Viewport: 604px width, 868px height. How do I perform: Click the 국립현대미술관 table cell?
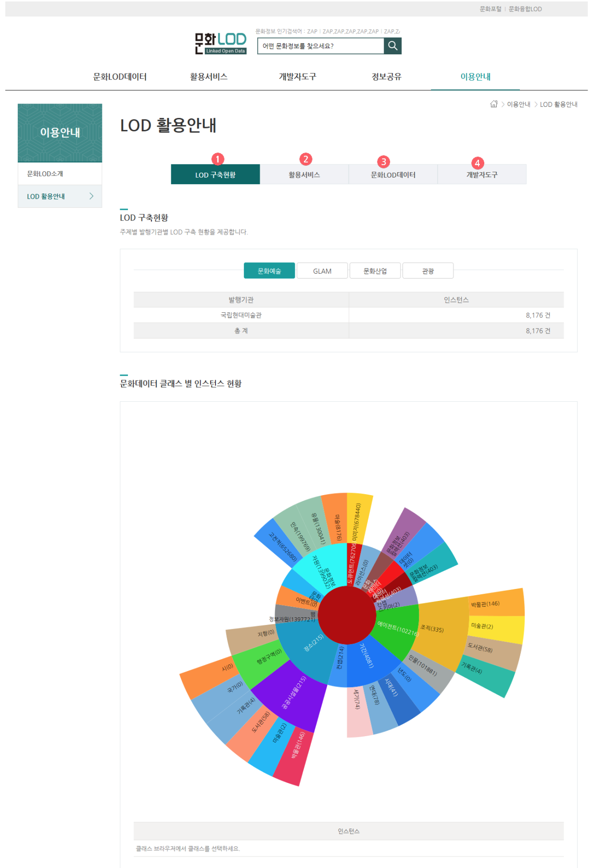point(241,315)
